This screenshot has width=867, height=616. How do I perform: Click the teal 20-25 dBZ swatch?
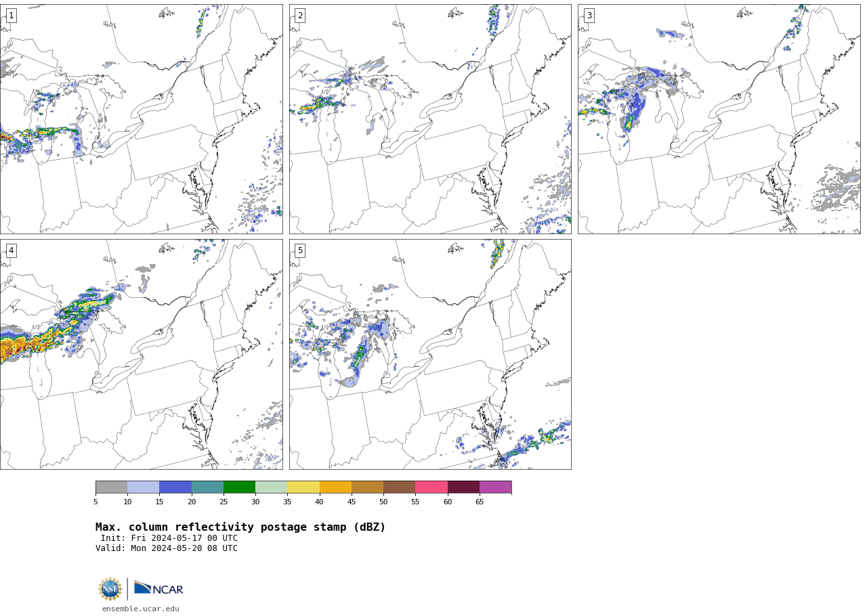click(x=207, y=487)
